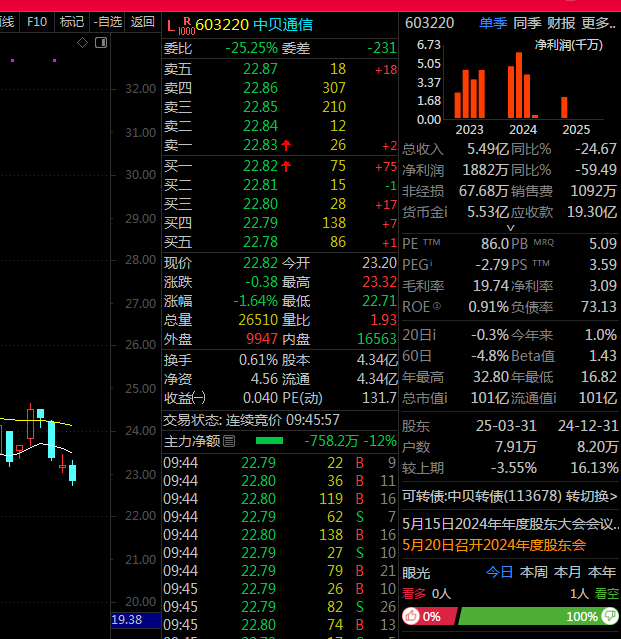
Task: Select the 卖三 22.85 order row
Action: (x=280, y=107)
